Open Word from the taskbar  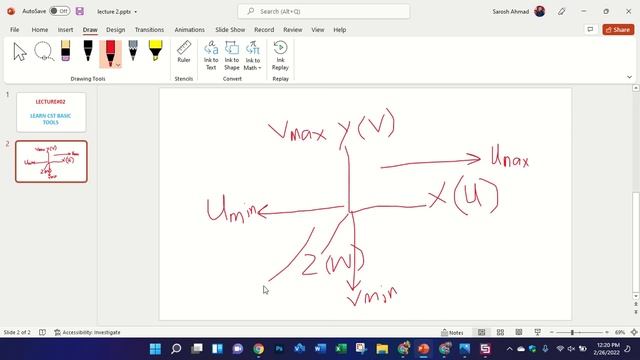320,349
